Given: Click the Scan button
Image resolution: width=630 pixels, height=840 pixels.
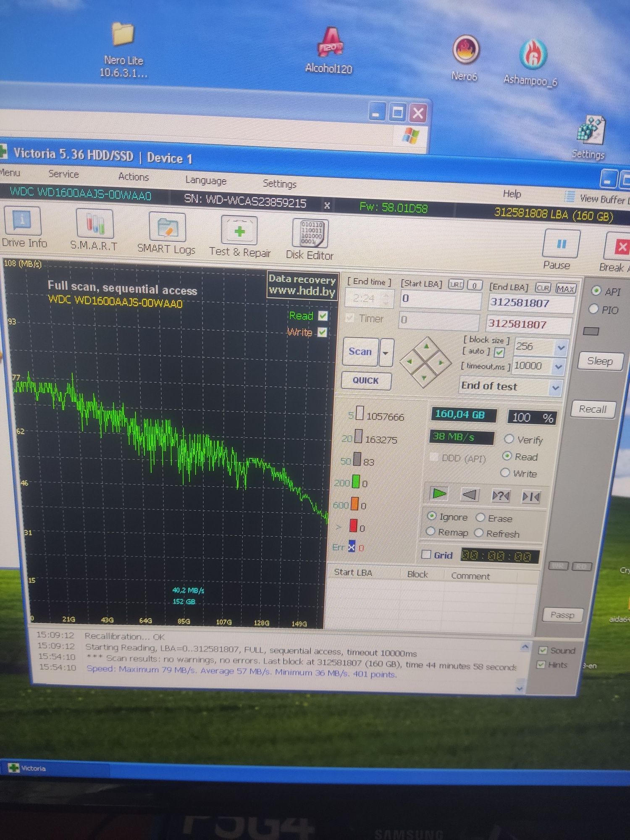Looking at the screenshot, I should tap(360, 352).
